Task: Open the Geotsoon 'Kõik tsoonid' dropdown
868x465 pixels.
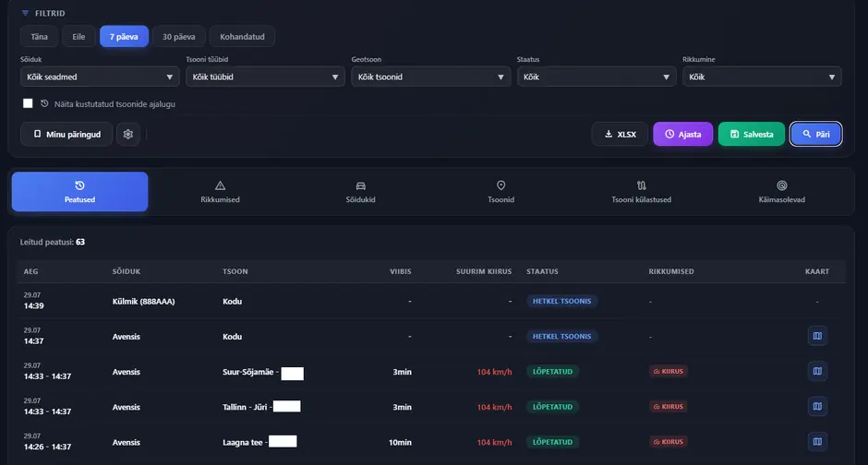Action: [430, 77]
